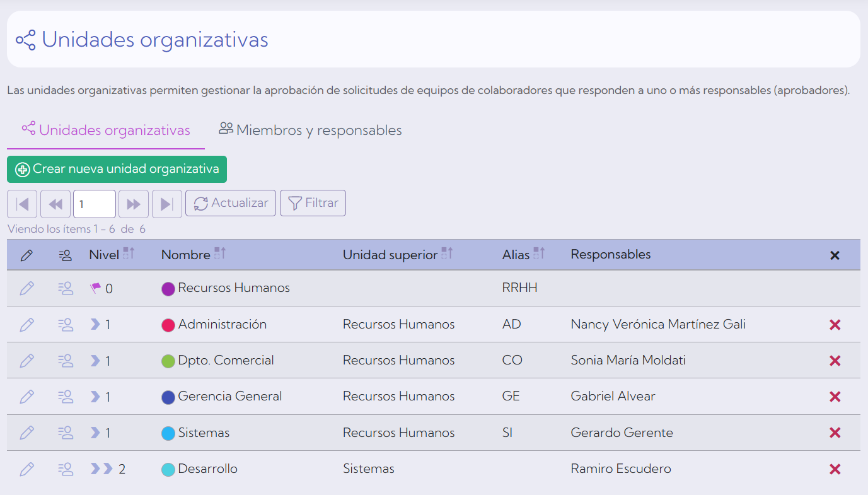Viewport: 868px width, 495px height.
Task: Sort table by Alias column
Action: tap(539, 253)
